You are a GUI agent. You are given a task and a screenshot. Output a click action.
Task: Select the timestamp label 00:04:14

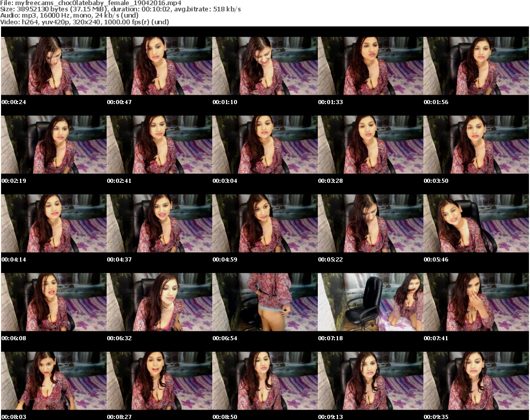pos(13,259)
